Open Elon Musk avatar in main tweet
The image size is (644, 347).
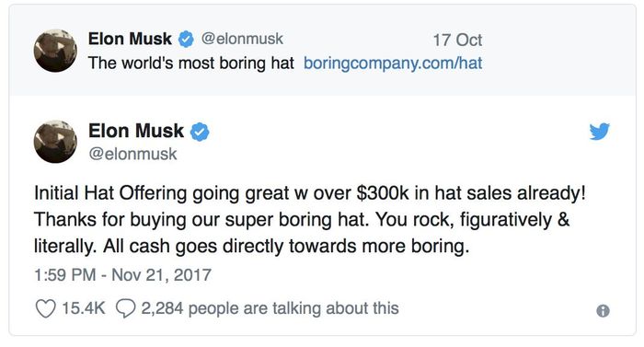55,142
